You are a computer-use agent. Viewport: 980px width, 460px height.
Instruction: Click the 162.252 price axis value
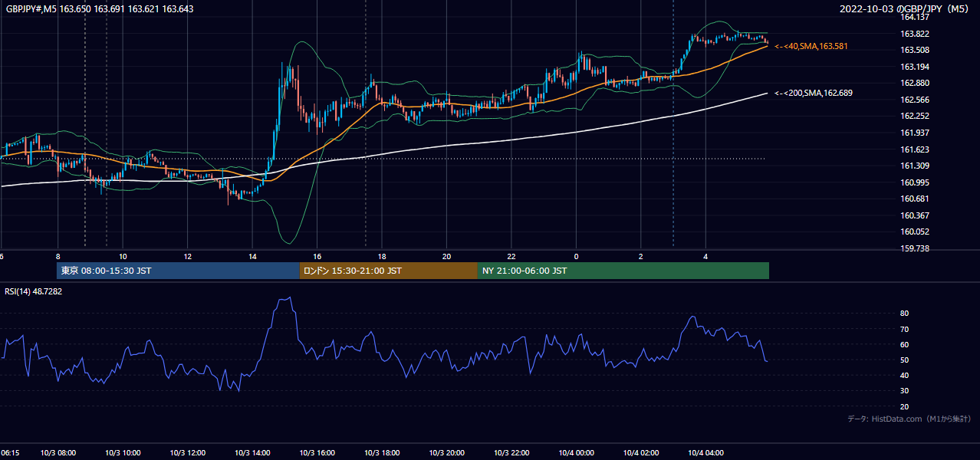point(914,116)
